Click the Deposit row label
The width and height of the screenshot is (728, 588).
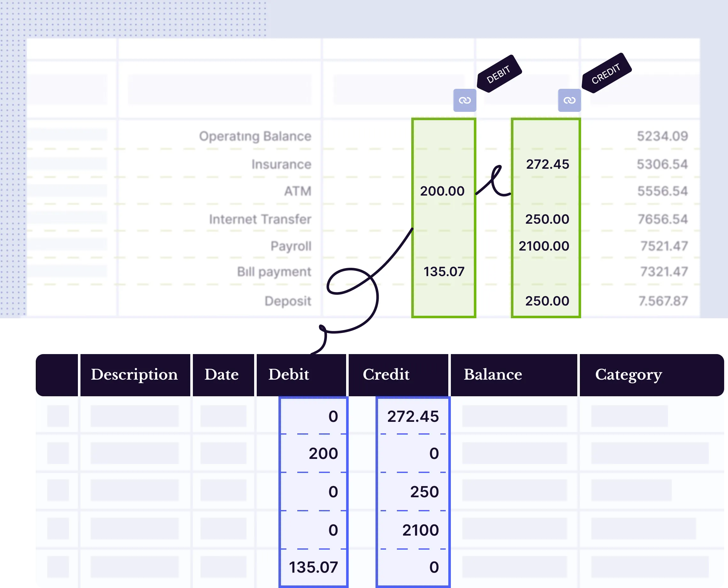288,301
